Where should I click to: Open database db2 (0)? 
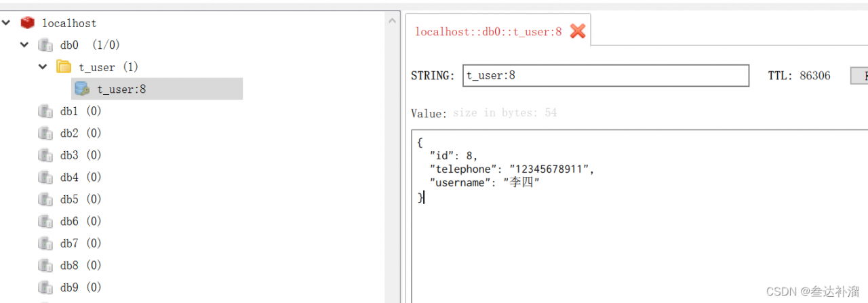(x=81, y=133)
